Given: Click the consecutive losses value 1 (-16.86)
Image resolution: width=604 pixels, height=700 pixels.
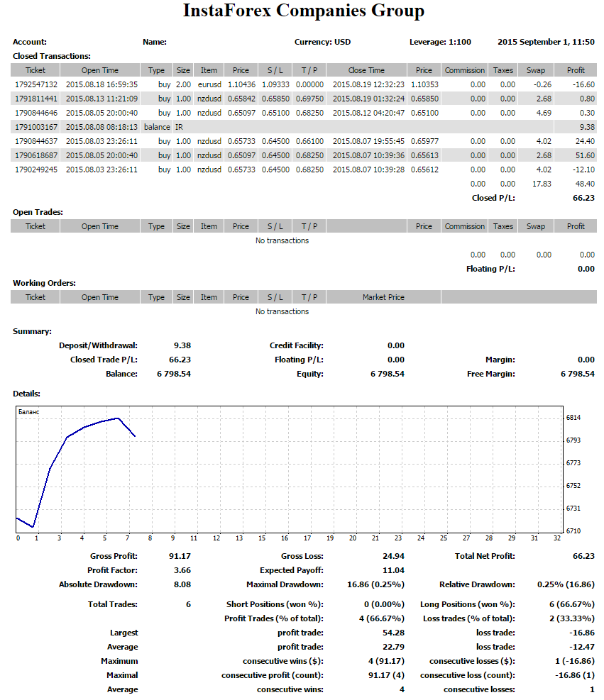Looking at the screenshot, I should (575, 662).
